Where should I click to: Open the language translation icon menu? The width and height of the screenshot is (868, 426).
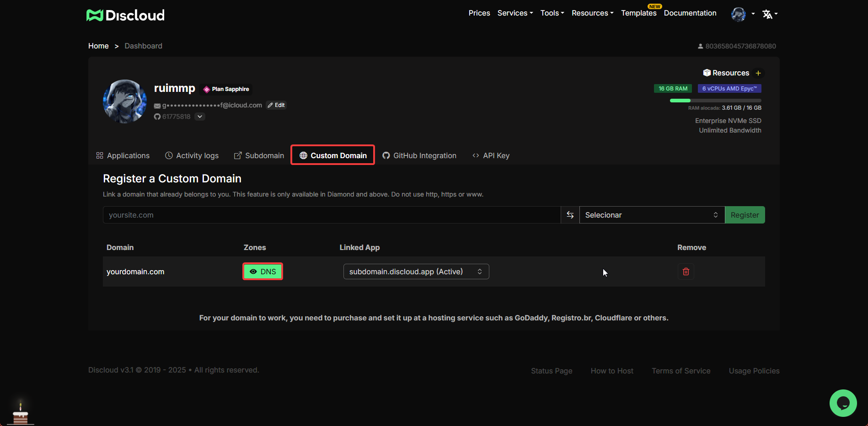coord(769,14)
